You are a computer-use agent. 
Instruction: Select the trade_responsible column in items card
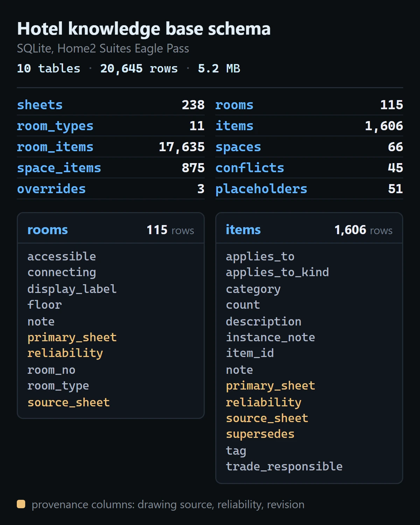(284, 467)
